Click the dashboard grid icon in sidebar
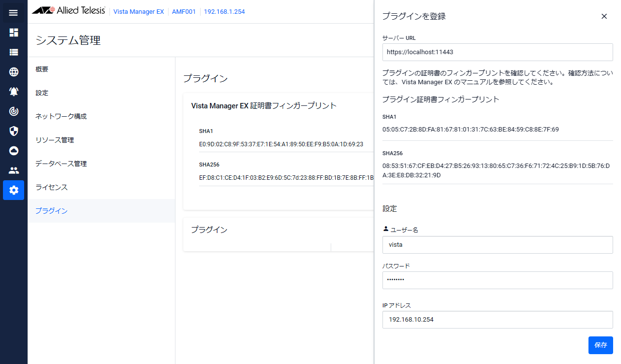 click(13, 33)
